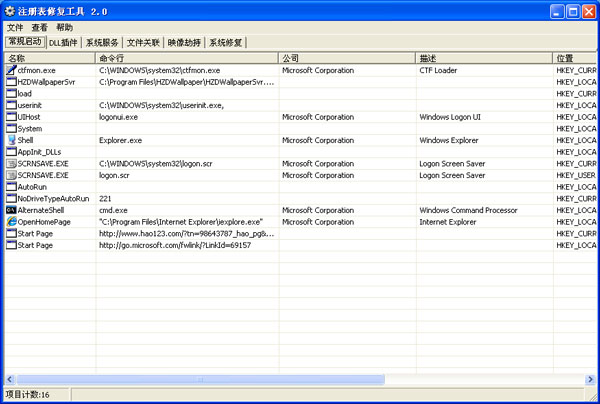Click the Windows Command Processor description
The image size is (600, 404).
coord(468,210)
